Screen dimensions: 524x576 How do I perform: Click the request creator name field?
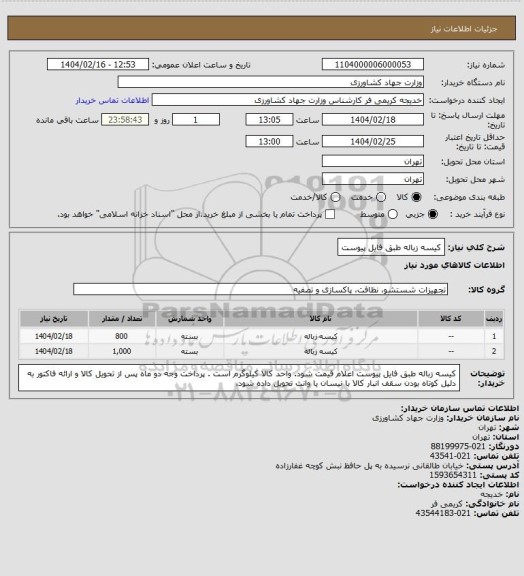point(288,100)
